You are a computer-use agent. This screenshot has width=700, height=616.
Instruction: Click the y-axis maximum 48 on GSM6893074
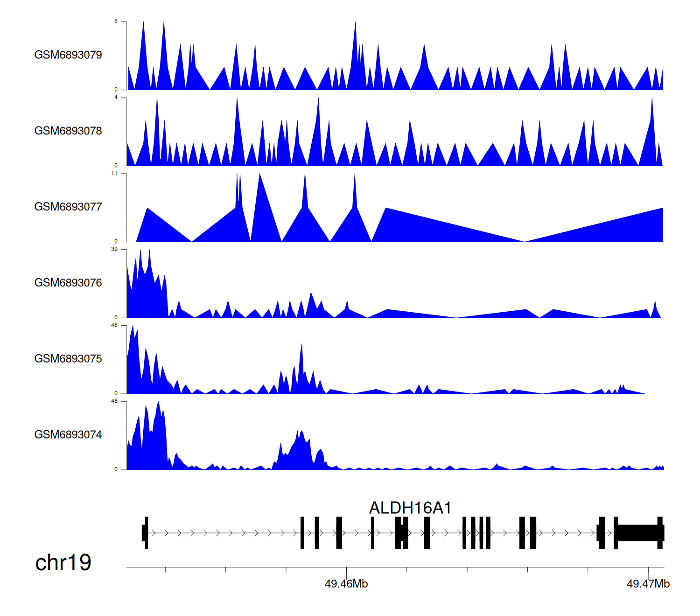click(x=114, y=401)
